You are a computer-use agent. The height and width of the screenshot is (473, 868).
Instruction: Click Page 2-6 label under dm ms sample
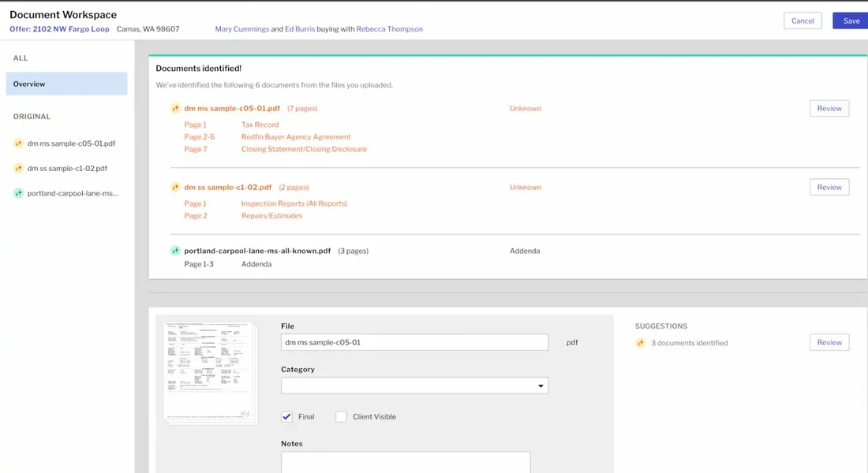point(200,136)
